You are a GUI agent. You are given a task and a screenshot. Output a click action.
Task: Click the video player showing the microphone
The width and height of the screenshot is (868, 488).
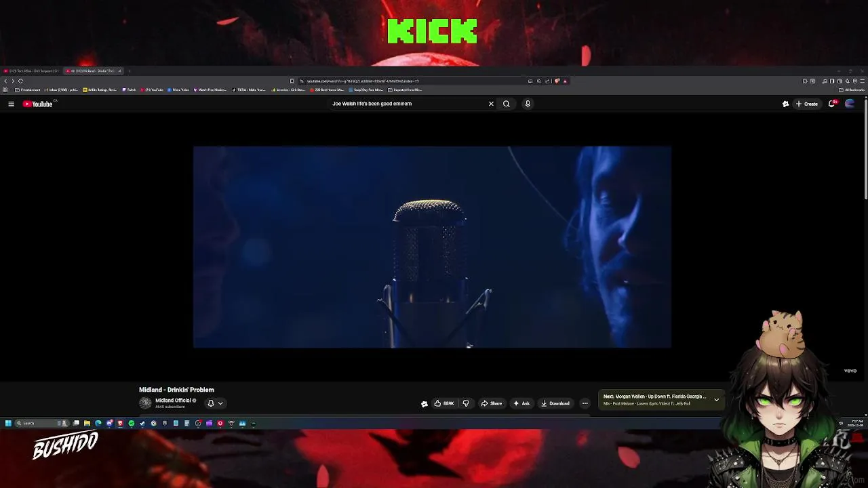(x=432, y=247)
